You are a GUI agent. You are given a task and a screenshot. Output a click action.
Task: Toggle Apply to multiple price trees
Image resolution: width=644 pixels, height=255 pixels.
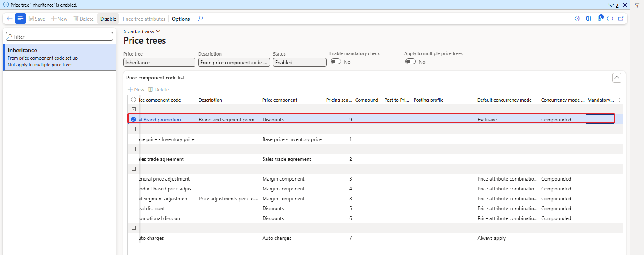click(x=410, y=62)
